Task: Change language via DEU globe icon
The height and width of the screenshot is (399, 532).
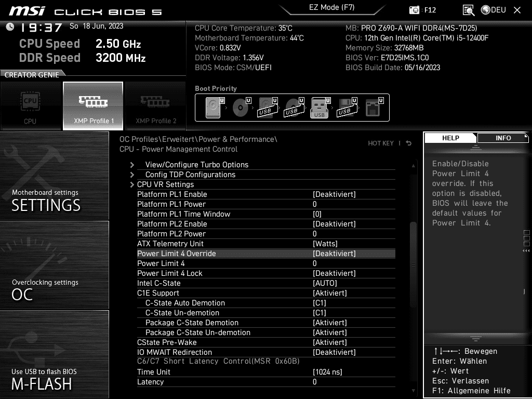Action: [494, 10]
